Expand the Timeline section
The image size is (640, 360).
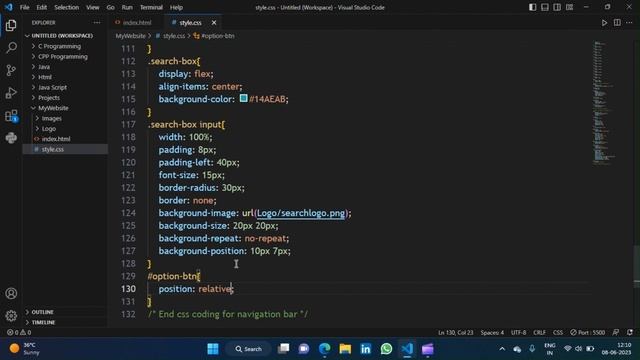[43, 322]
